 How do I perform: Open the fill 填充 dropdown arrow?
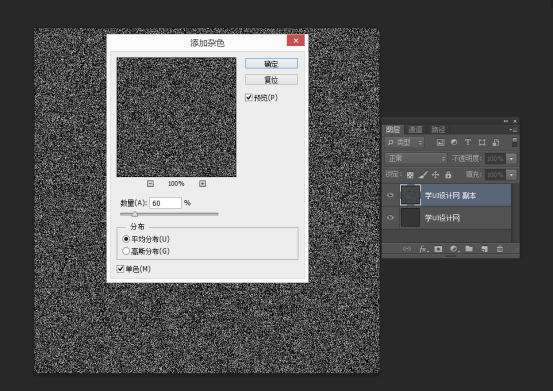[511, 175]
